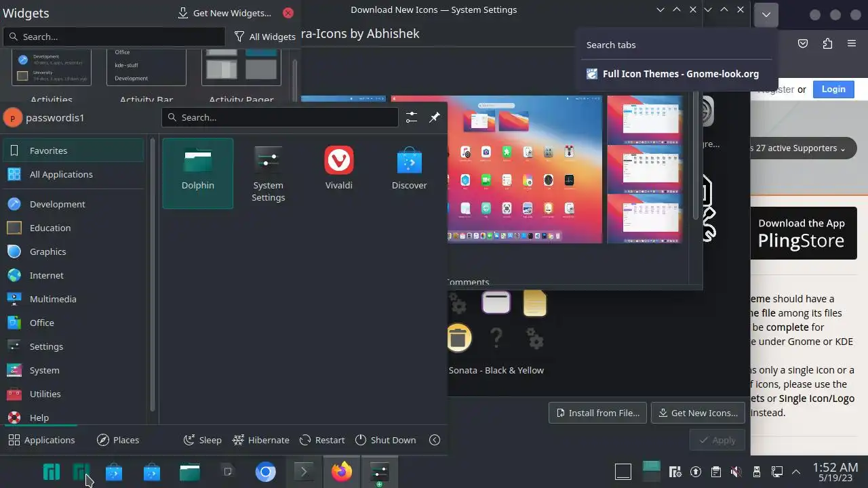Click the Restart button
The image size is (868, 488).
point(323,440)
